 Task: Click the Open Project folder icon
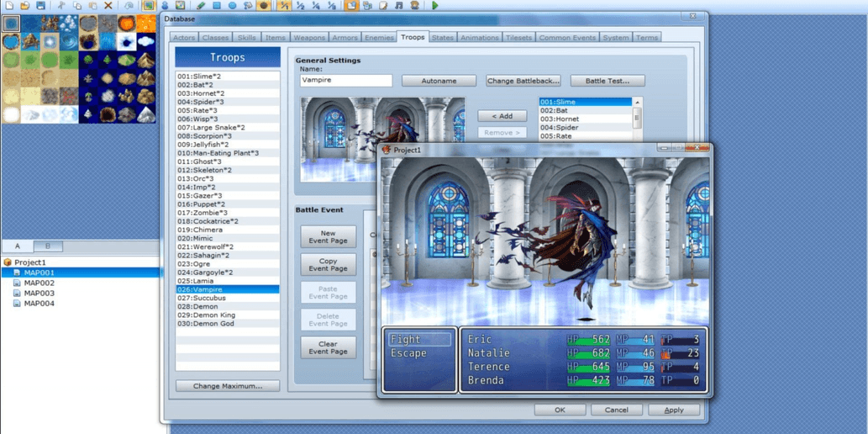pyautogui.click(x=24, y=6)
